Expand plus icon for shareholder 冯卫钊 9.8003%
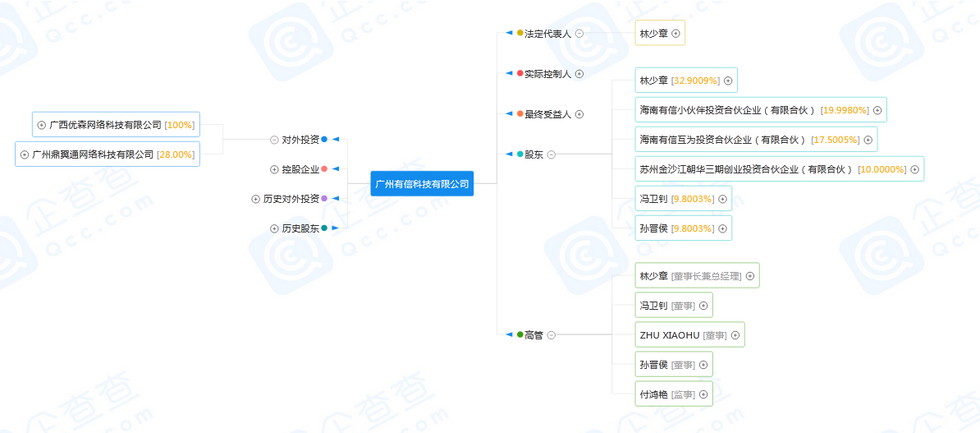The height and width of the screenshot is (433, 980). 722,199
